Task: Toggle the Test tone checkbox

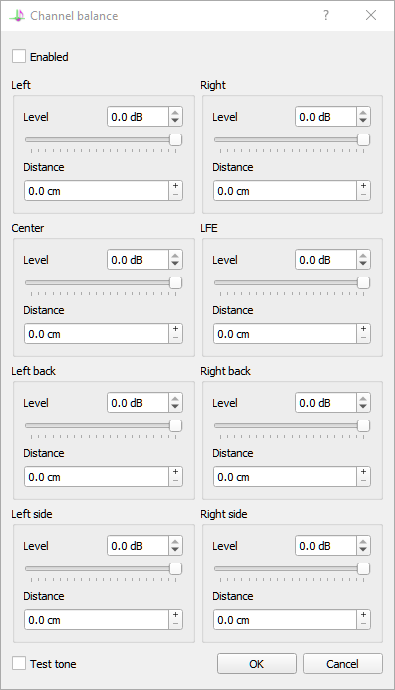Action: tap(18, 663)
